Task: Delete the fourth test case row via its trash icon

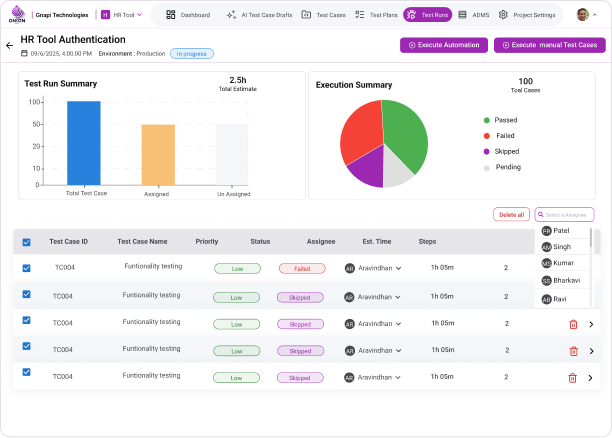Action: (573, 351)
